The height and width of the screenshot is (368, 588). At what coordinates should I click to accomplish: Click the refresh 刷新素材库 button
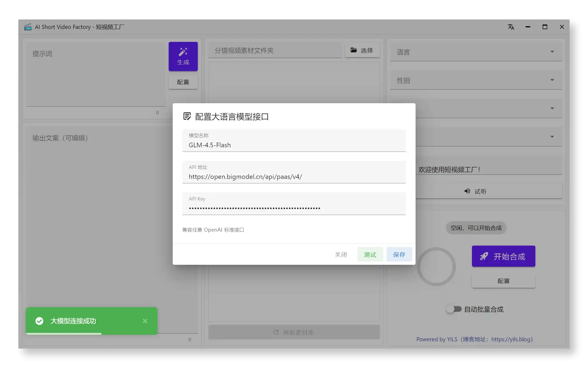[294, 332]
